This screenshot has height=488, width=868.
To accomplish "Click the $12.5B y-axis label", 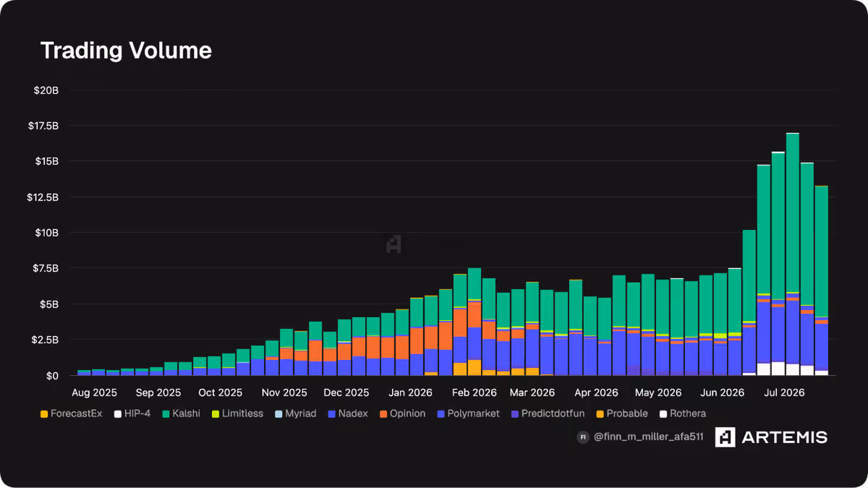I will pos(44,197).
